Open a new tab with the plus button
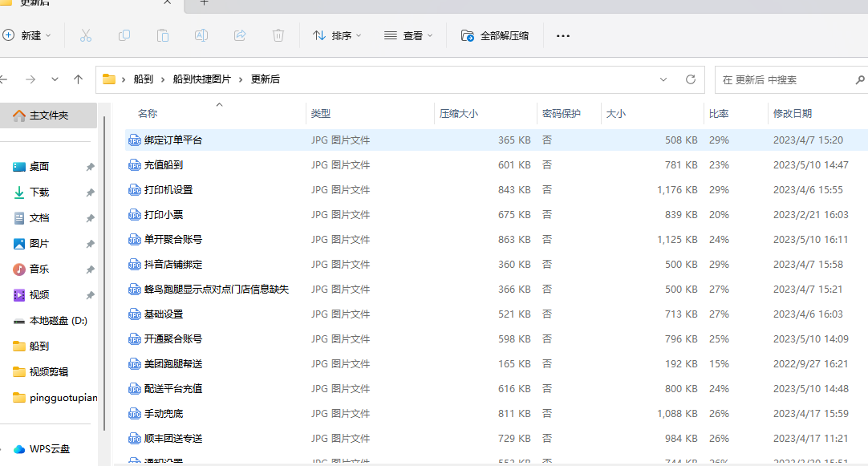 click(x=204, y=5)
